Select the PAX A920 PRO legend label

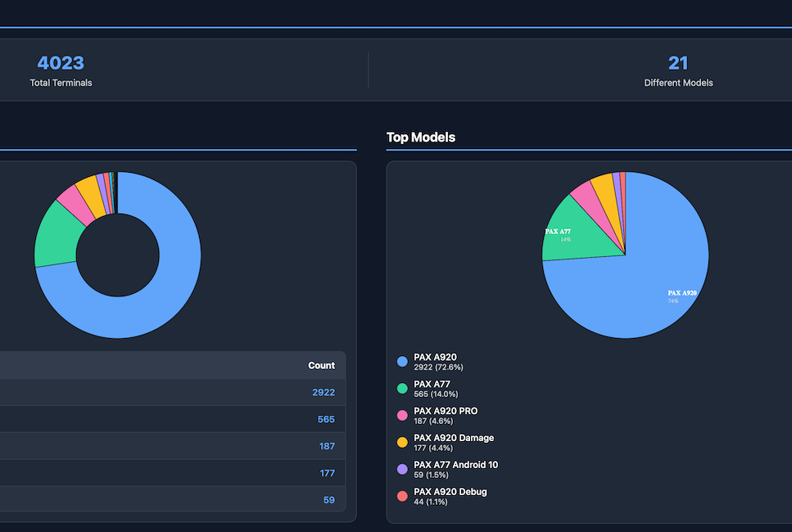coord(446,411)
